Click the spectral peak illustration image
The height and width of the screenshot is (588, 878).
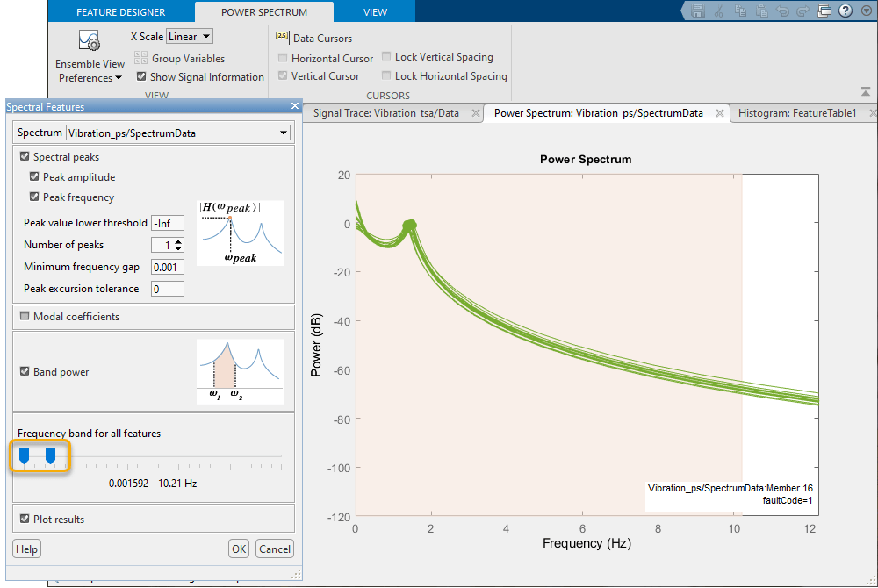(x=241, y=233)
